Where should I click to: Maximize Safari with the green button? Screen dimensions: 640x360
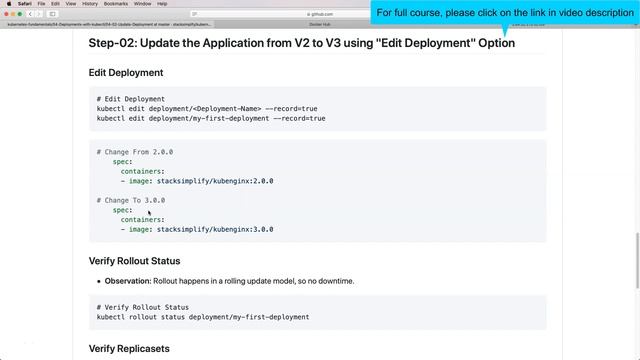[20, 14]
